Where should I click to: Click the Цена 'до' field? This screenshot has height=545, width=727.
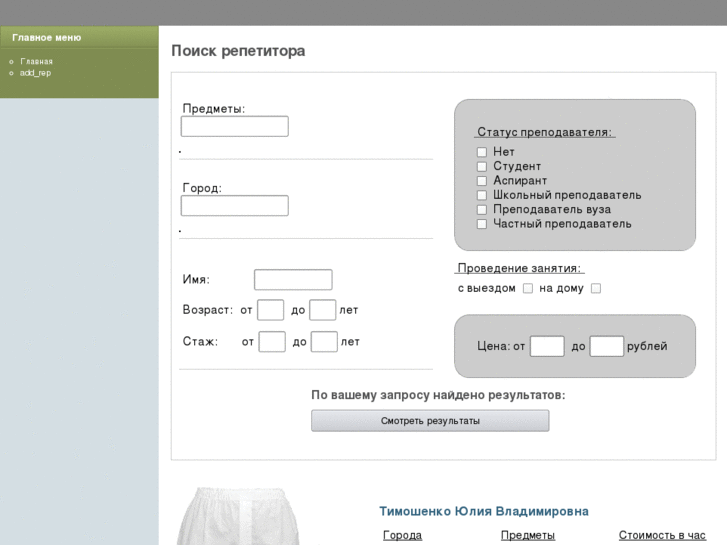point(606,346)
